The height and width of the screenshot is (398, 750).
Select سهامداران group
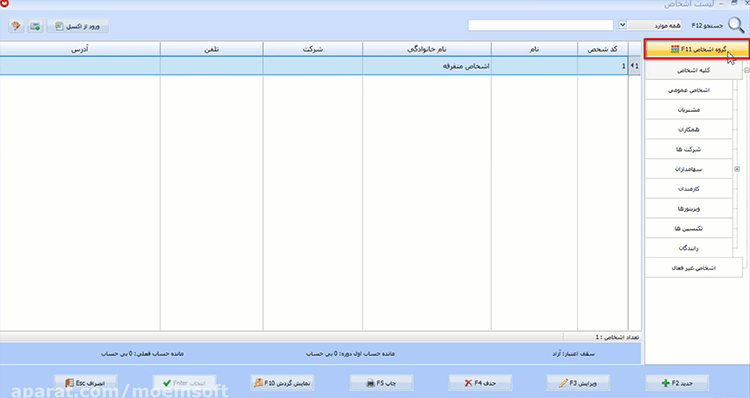coord(689,169)
